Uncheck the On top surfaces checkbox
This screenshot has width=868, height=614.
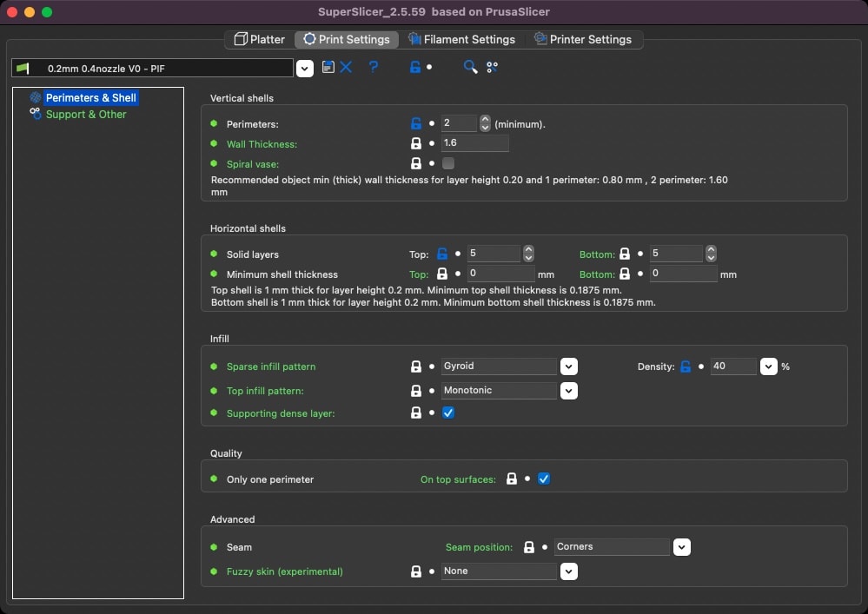[x=544, y=479]
